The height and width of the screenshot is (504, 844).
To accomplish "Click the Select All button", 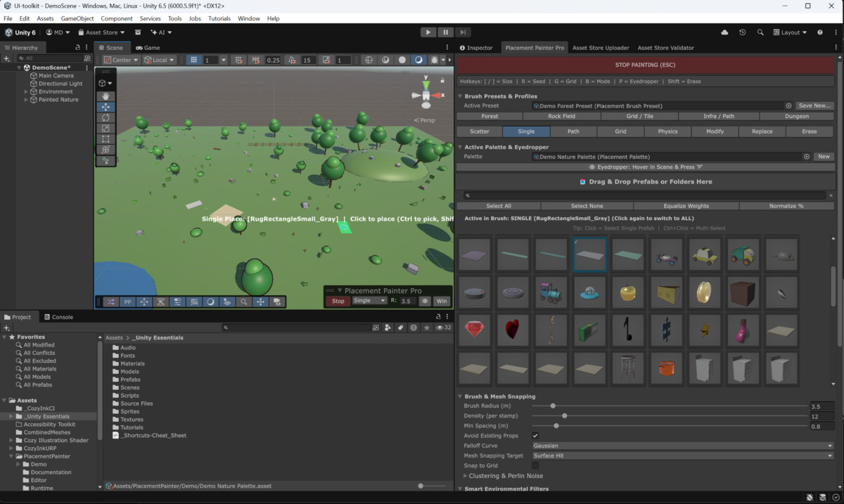I will click(499, 206).
